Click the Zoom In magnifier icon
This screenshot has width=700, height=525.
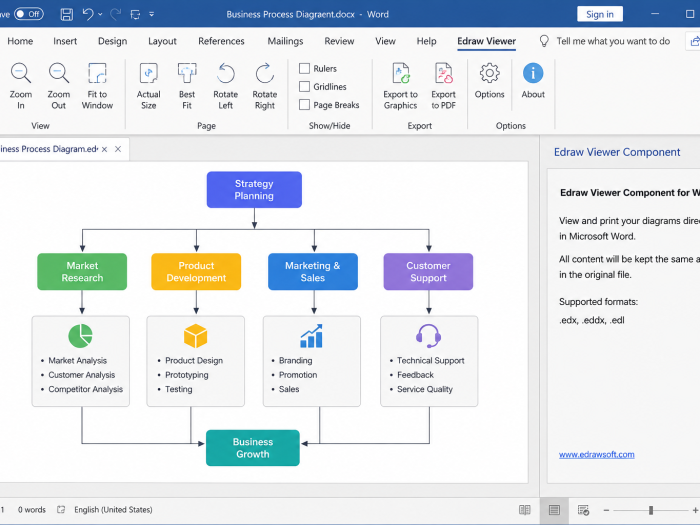[21, 73]
